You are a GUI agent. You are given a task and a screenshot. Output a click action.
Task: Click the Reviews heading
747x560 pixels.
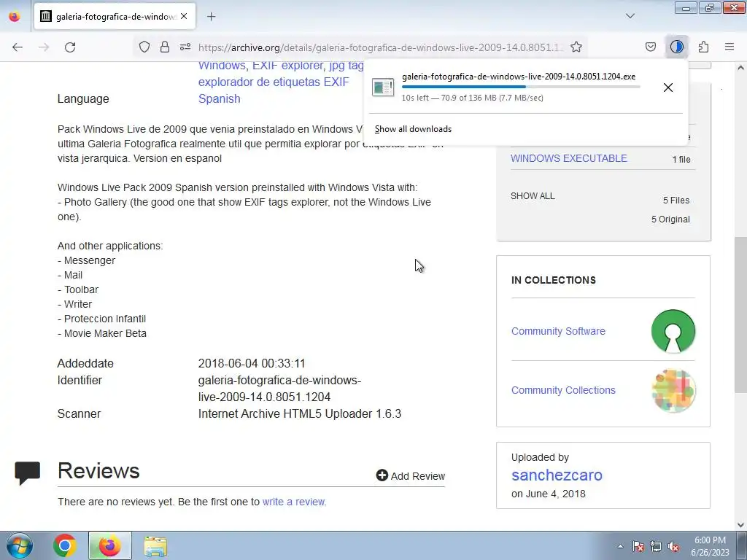click(98, 471)
